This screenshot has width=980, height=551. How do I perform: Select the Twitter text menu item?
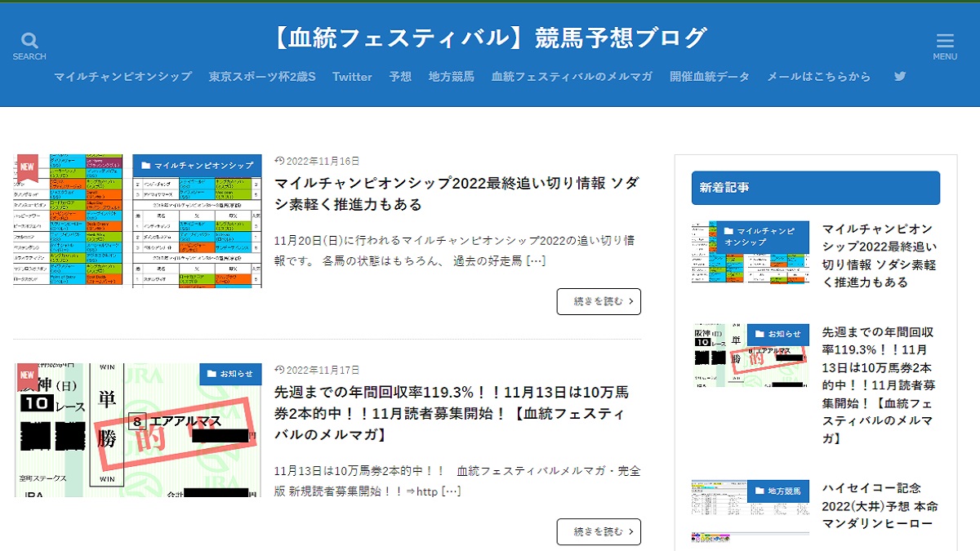(352, 77)
